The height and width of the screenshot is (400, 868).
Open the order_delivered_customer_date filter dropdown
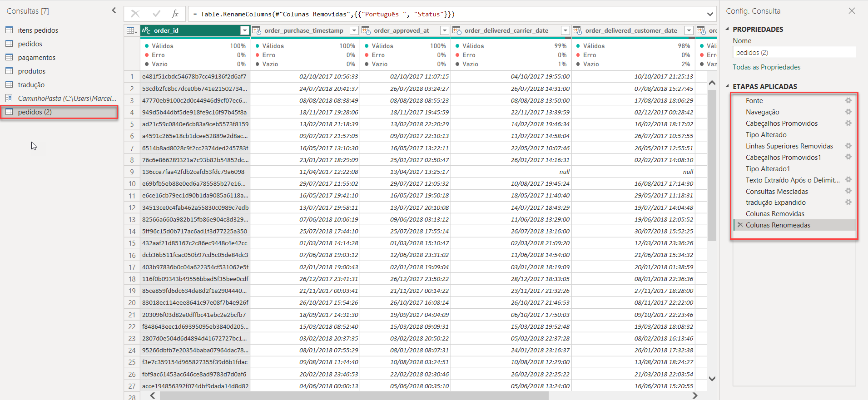click(689, 30)
